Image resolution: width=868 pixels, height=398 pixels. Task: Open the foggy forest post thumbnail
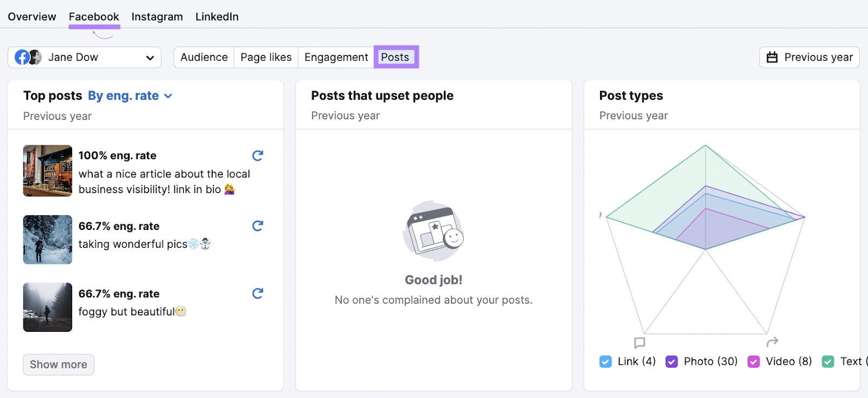click(48, 307)
